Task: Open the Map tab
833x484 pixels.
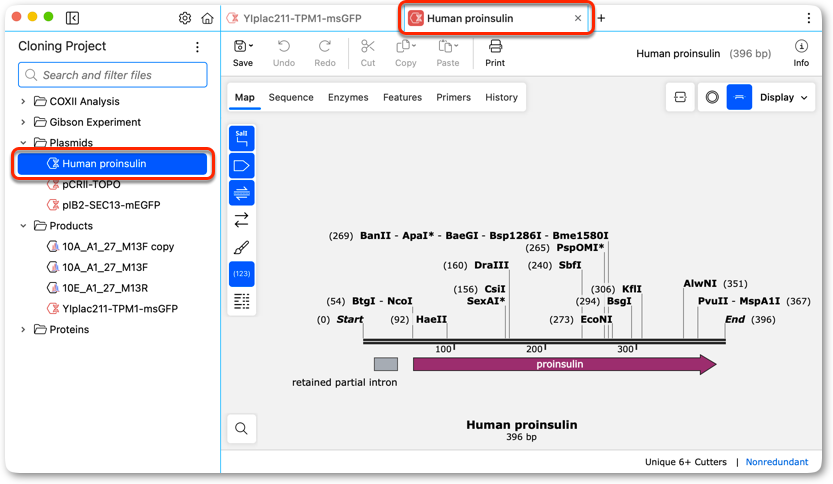Action: click(244, 97)
